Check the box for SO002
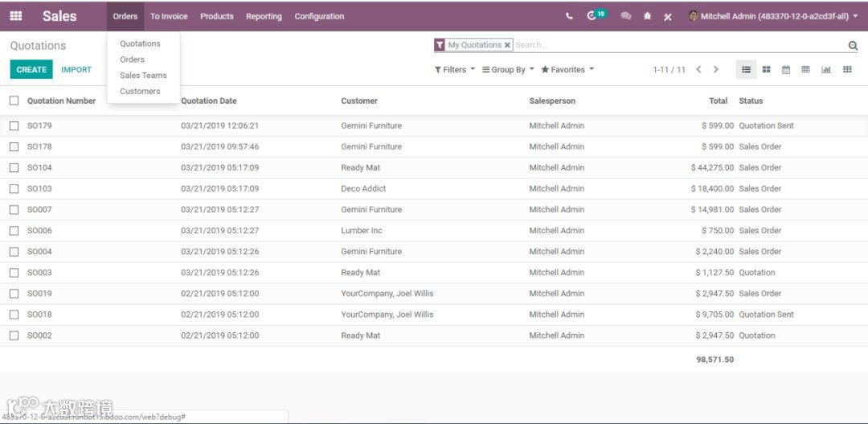Image resolution: width=868 pixels, height=424 pixels. point(14,335)
